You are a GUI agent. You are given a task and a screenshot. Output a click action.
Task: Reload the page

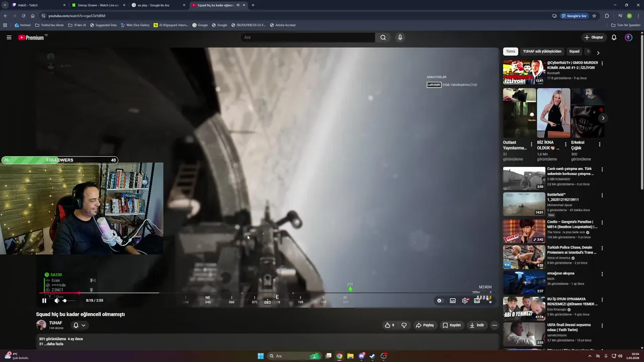click(23, 16)
